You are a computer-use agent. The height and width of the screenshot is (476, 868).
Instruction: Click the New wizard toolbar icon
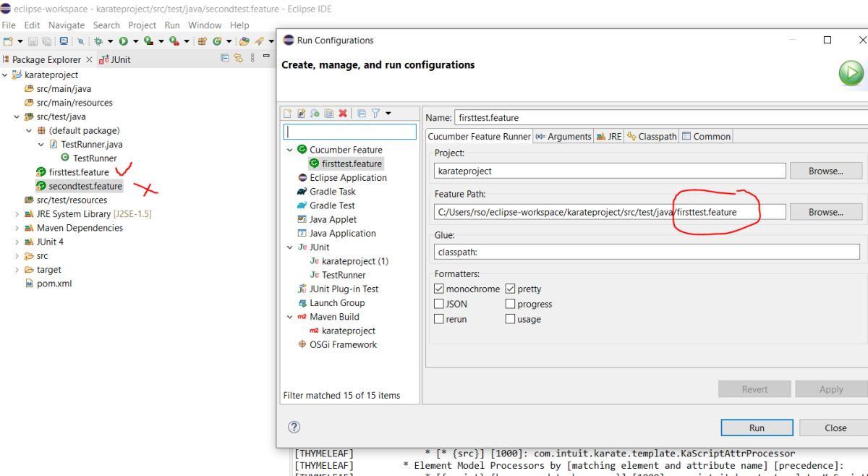8,41
